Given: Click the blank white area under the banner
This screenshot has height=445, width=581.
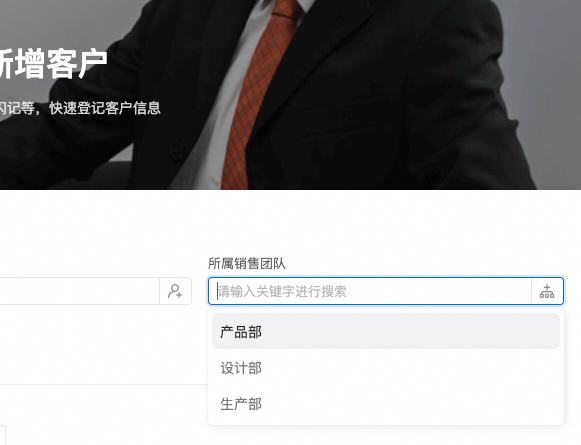Looking at the screenshot, I should pos(290,222).
